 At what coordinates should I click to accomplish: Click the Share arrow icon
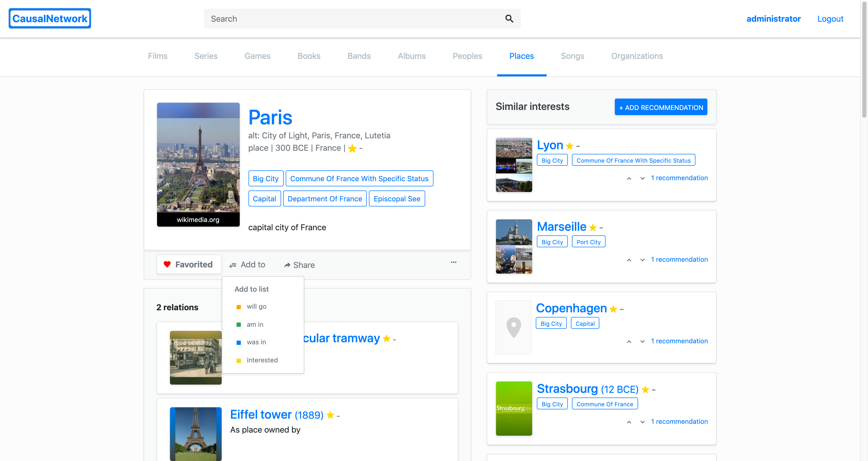(287, 265)
